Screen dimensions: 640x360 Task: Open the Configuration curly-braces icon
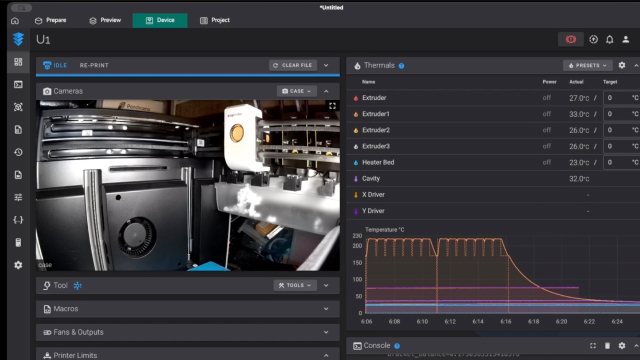(x=18, y=220)
